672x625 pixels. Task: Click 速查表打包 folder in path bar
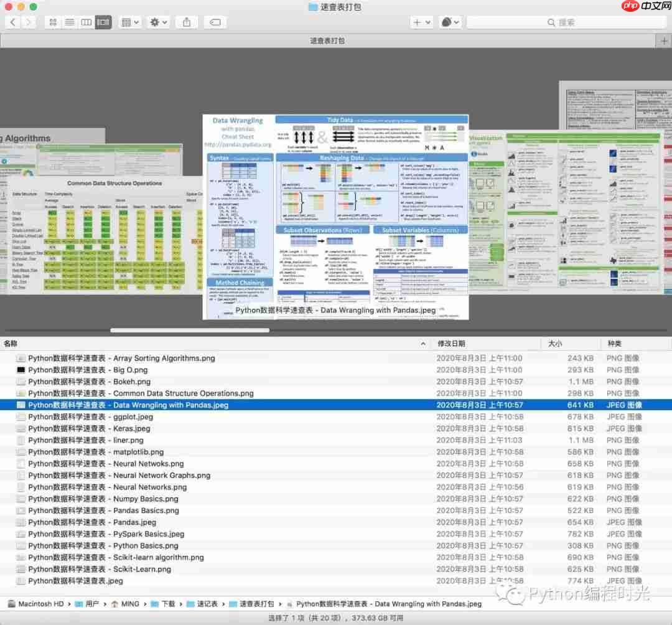point(251,604)
